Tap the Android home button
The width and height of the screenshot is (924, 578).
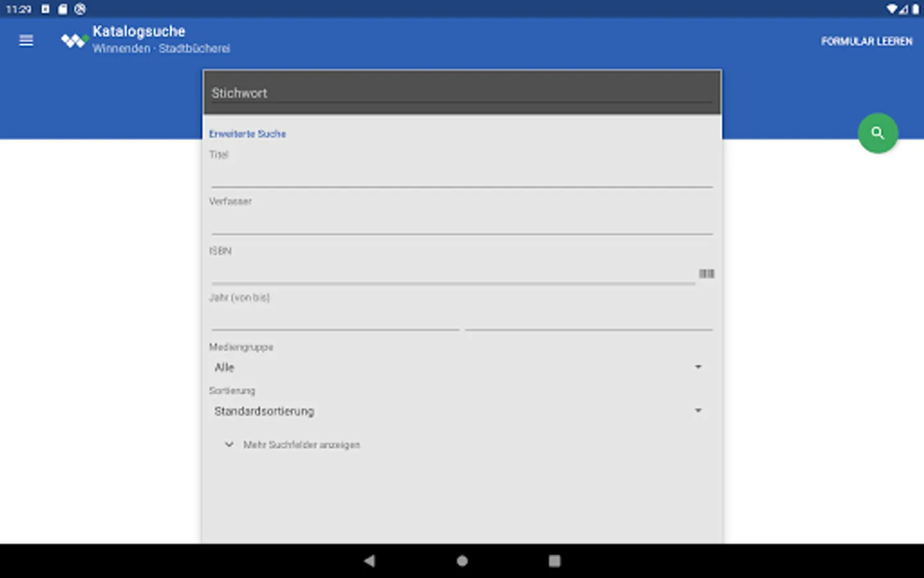(x=462, y=561)
